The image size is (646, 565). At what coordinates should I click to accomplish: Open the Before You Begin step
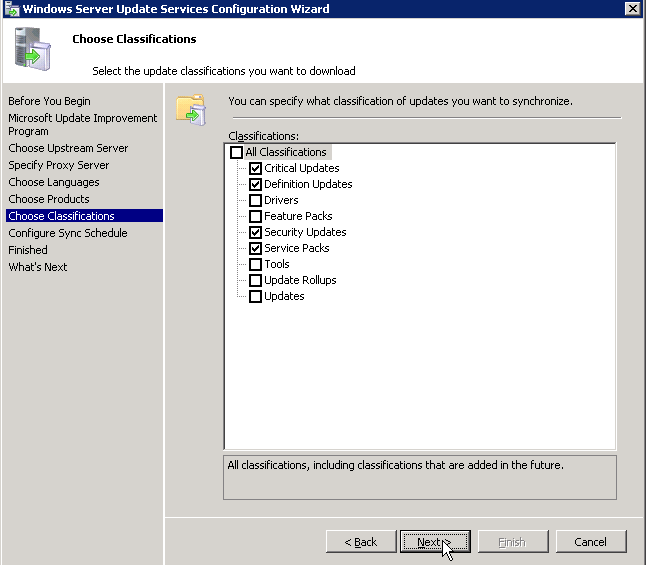(49, 101)
